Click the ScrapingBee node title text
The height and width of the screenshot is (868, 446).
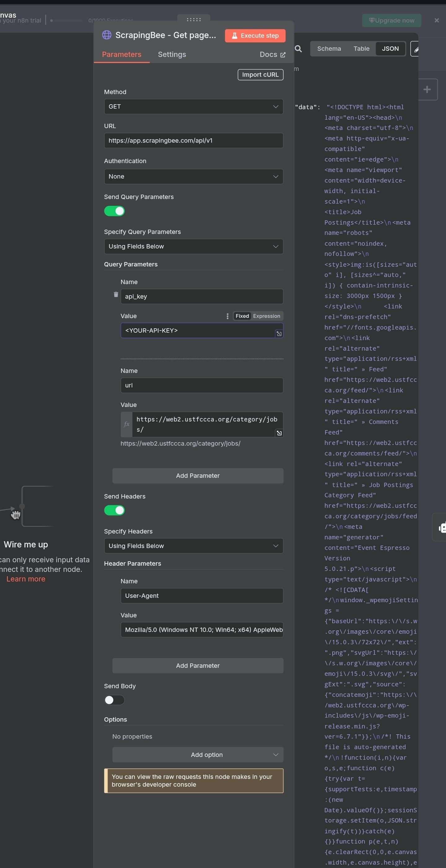click(166, 35)
